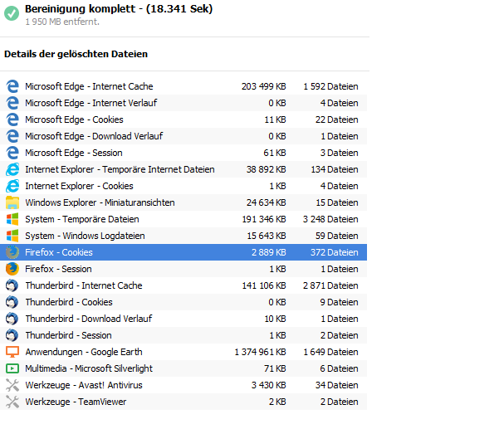
Task: Click the Internet Explorer icon for Temporäre Internet Dateien
Action: pos(12,169)
